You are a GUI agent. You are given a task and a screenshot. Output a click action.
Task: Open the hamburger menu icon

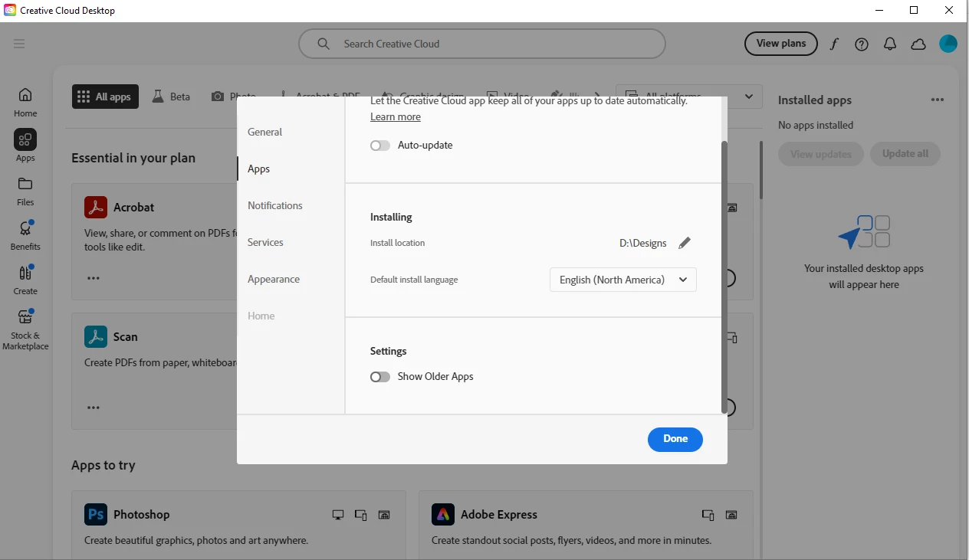point(19,44)
